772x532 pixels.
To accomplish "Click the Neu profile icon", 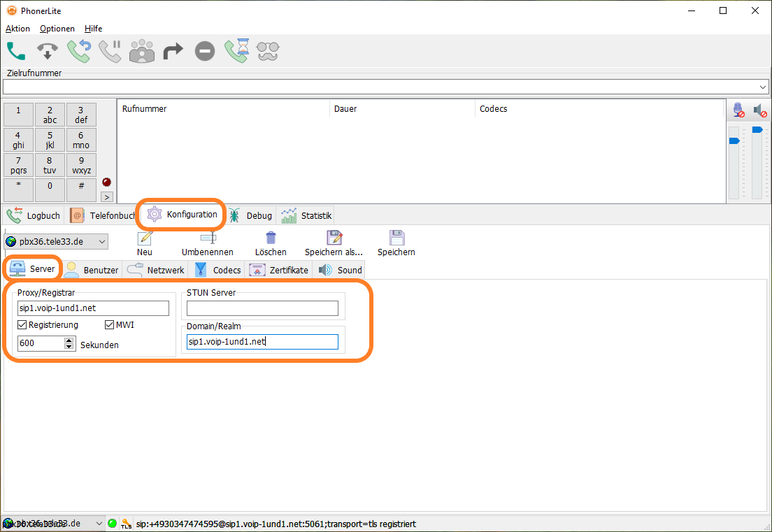I will pyautogui.click(x=145, y=238).
